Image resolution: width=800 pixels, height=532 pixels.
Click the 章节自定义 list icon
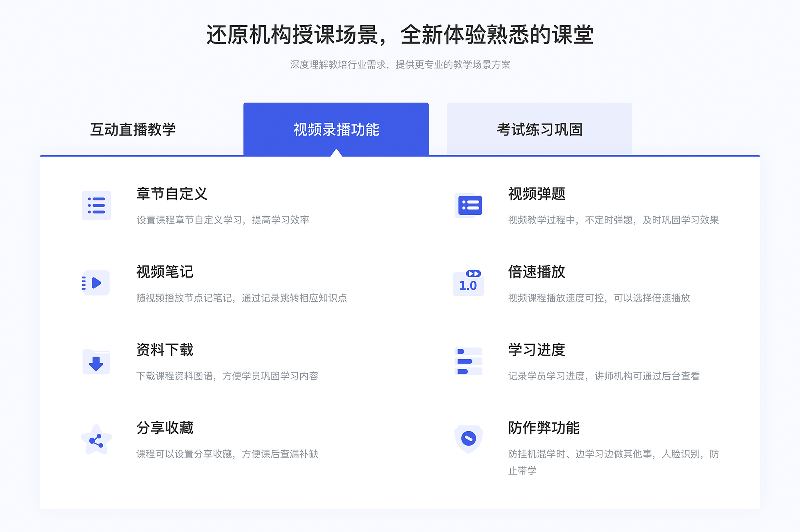coord(96,208)
